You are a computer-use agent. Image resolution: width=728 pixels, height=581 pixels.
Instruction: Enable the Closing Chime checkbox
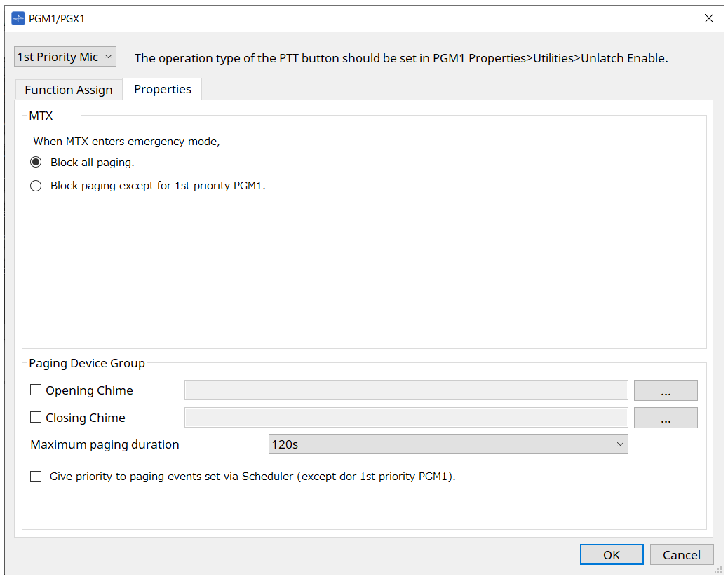click(x=36, y=418)
